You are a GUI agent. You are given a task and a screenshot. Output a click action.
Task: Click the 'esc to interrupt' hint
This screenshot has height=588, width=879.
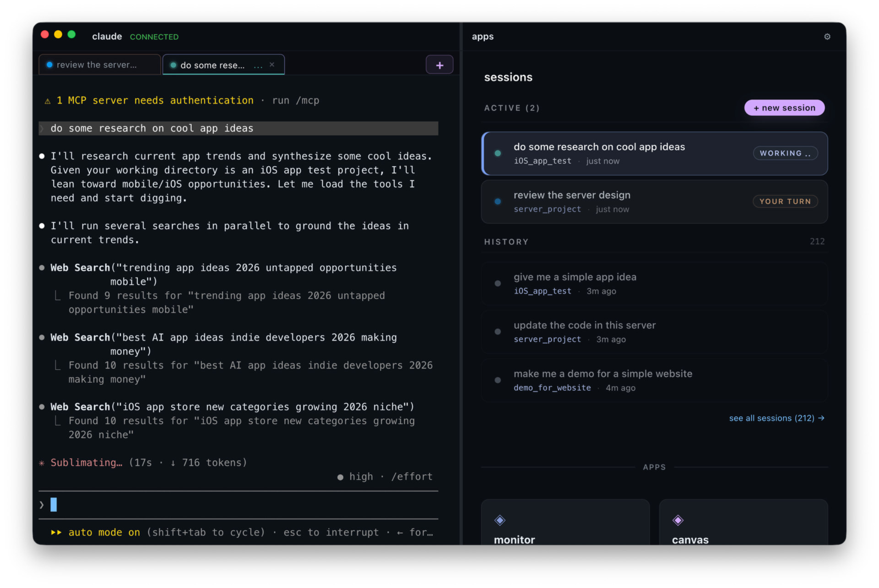(x=331, y=533)
